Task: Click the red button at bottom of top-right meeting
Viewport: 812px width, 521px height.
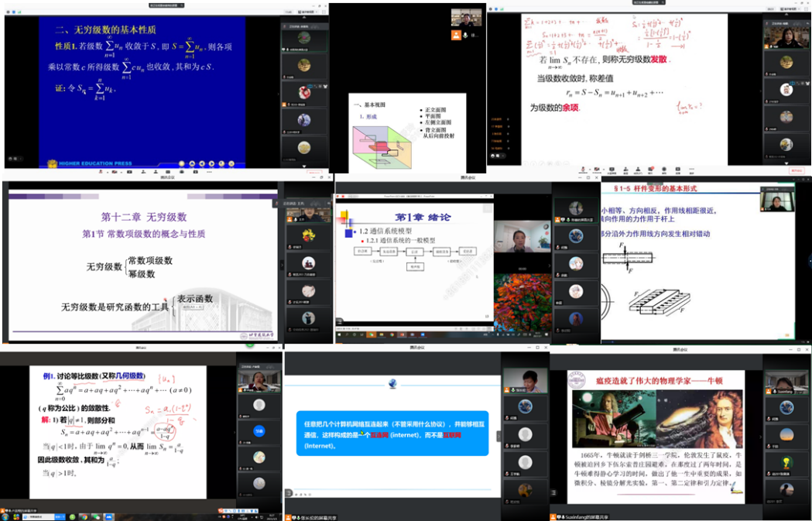Action: [796, 170]
